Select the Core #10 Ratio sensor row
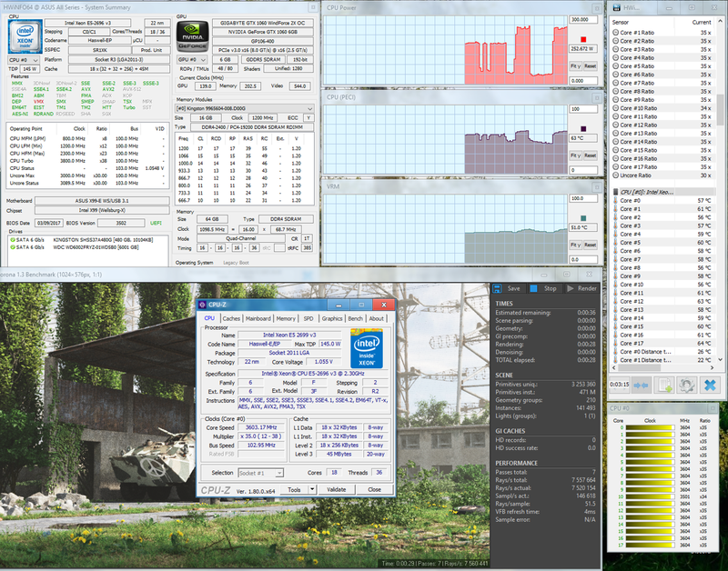This screenshot has height=571, width=728. coord(662,108)
